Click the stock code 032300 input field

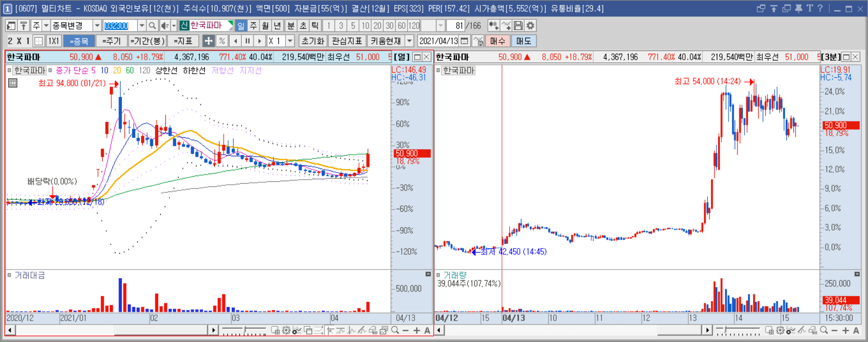(120, 26)
